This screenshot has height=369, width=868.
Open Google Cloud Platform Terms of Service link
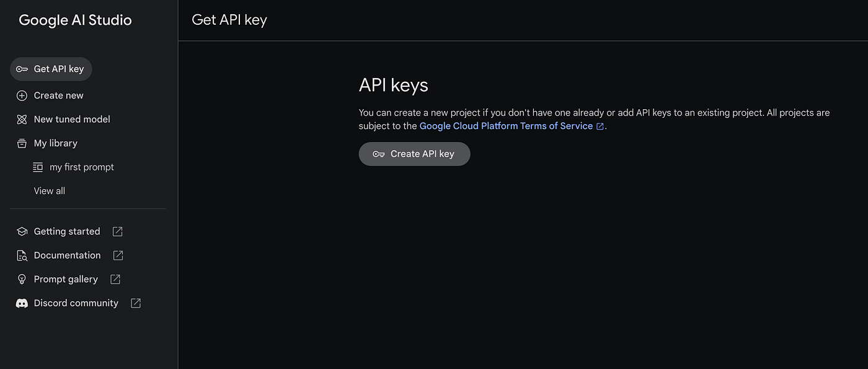click(506, 126)
